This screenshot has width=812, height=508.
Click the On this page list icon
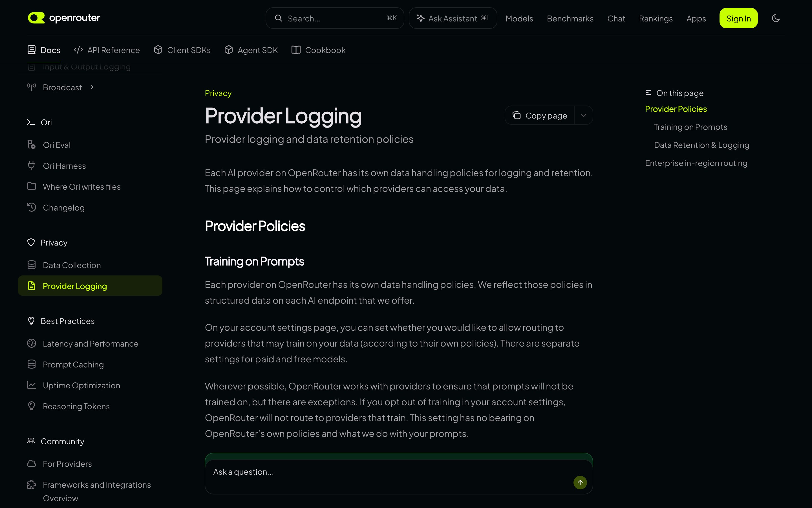point(648,93)
